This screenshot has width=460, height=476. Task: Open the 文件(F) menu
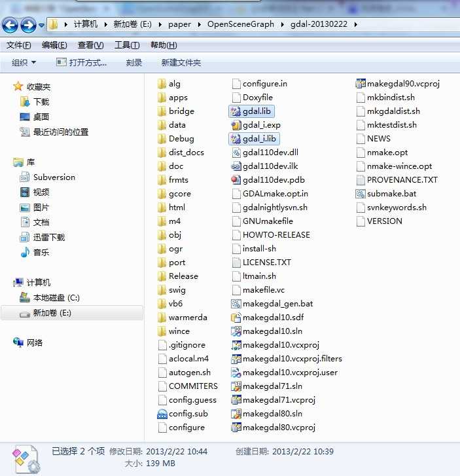tap(18, 45)
